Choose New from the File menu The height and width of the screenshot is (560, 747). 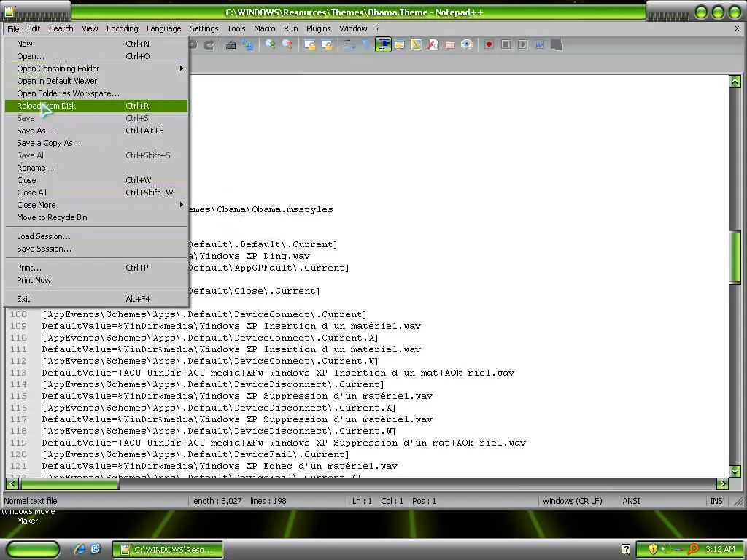pyautogui.click(x=96, y=44)
